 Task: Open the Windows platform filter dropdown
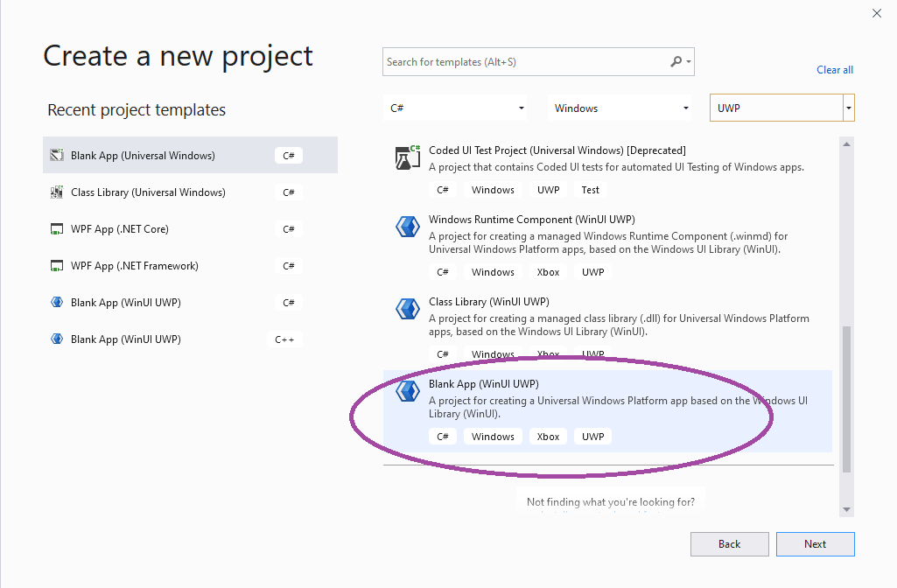[x=620, y=108]
